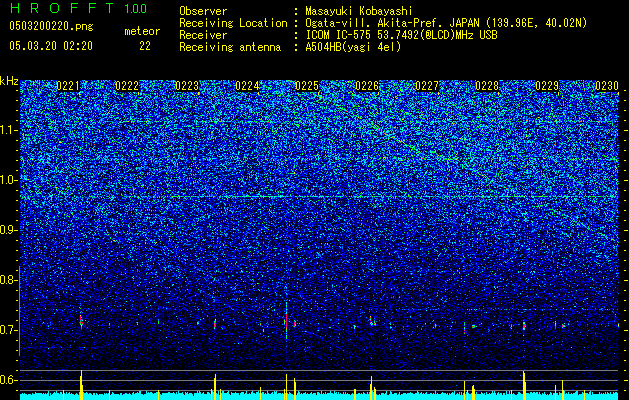This screenshot has height=400, width=629.
Task: Click the 0.9 frequency axis label
Action: pos(8,230)
